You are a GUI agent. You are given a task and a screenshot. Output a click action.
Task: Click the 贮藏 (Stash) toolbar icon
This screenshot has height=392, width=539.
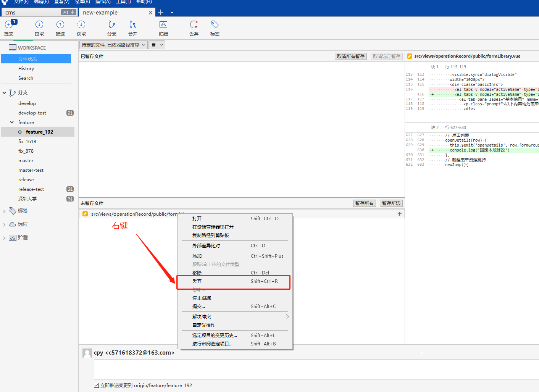click(x=163, y=27)
